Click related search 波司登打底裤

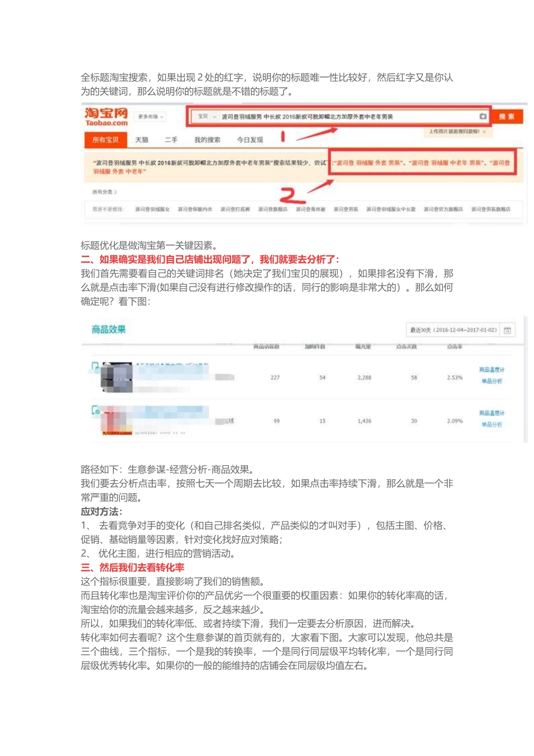(235, 209)
